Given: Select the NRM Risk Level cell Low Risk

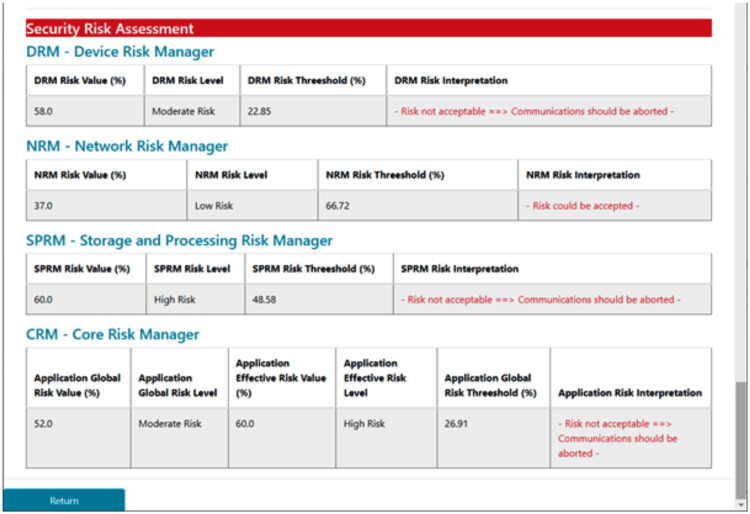Looking at the screenshot, I should pyautogui.click(x=252, y=206).
